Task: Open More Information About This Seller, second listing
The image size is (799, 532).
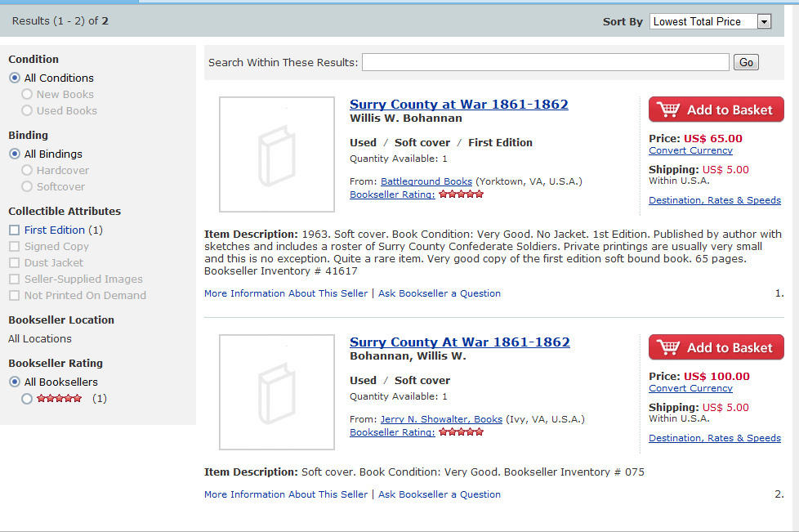Action: (x=286, y=494)
